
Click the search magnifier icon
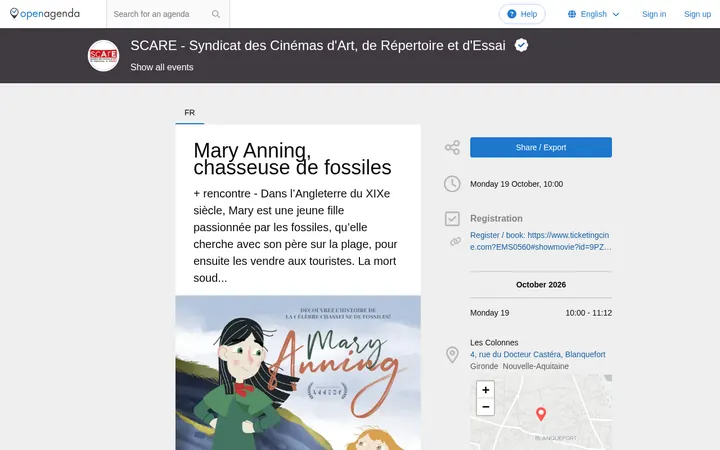click(x=216, y=14)
